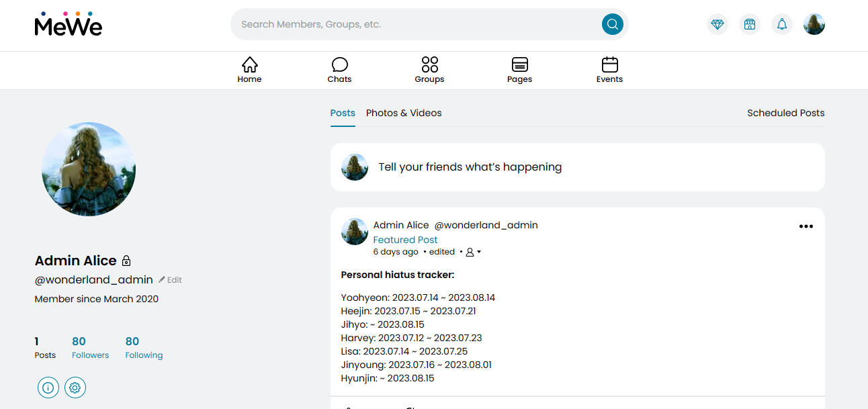Open Chats from navigation bar
The image size is (868, 409).
tap(339, 70)
